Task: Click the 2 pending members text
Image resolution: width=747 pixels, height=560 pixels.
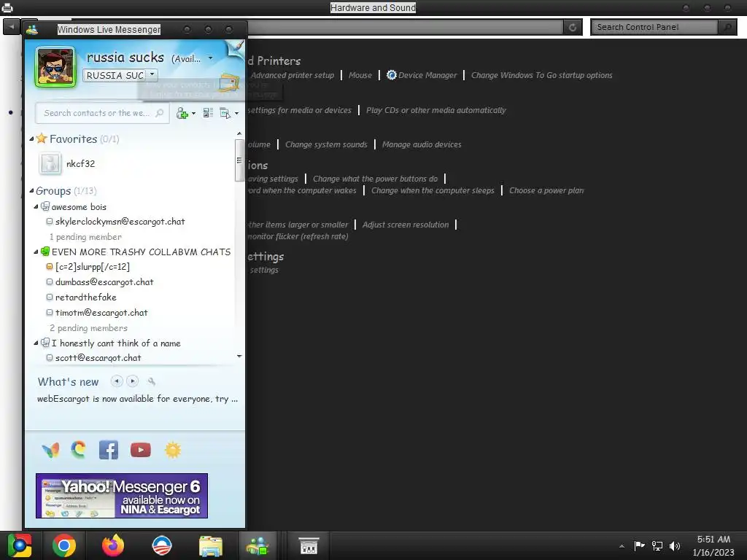Action: (x=88, y=328)
